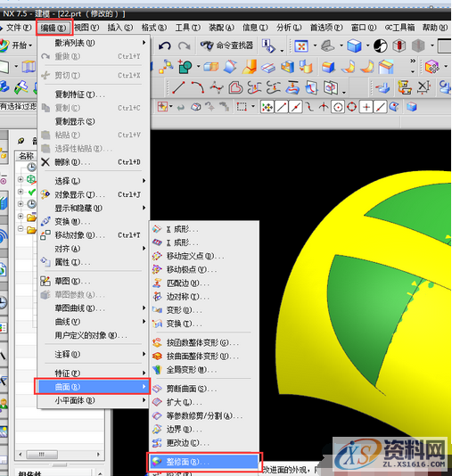Choose 属性(I)... menu entry
The width and height of the screenshot is (452, 476).
tap(94, 262)
